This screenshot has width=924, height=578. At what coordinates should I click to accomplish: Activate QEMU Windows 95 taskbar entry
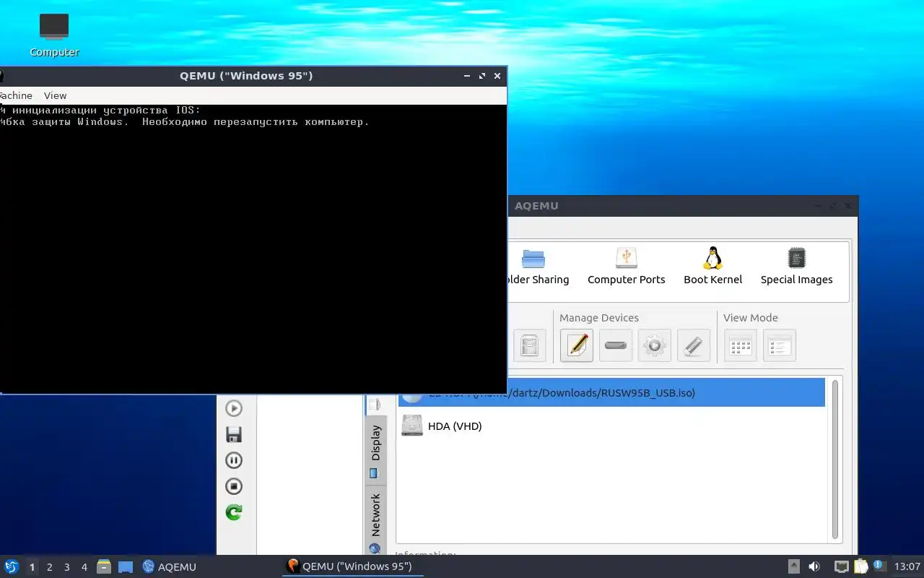pyautogui.click(x=352, y=566)
